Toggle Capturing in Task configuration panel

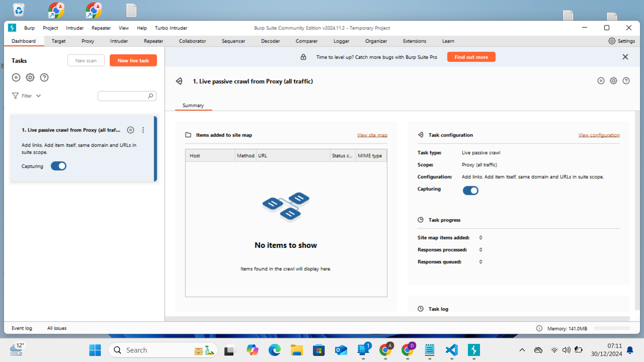pos(471,190)
